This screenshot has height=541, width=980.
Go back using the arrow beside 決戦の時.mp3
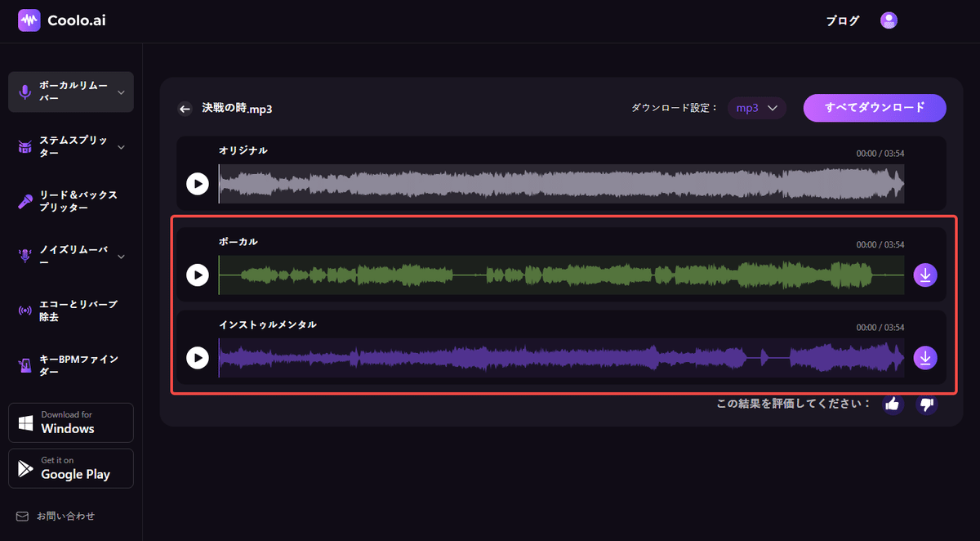coord(185,109)
